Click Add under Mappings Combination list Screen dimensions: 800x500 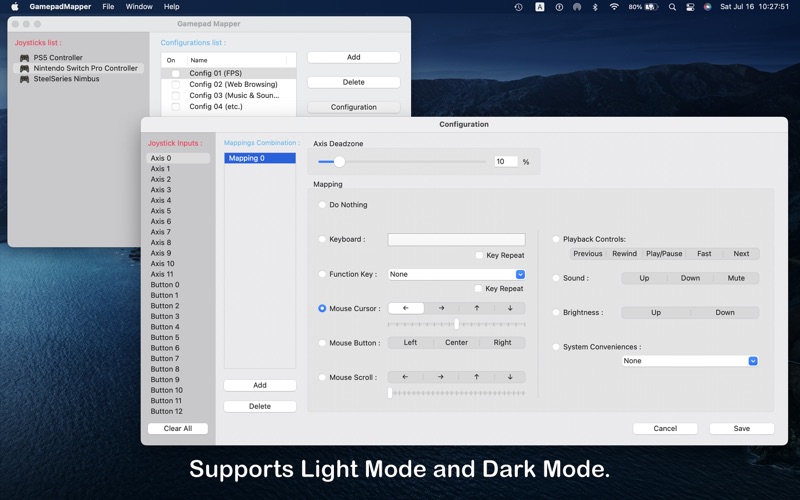[x=260, y=385]
